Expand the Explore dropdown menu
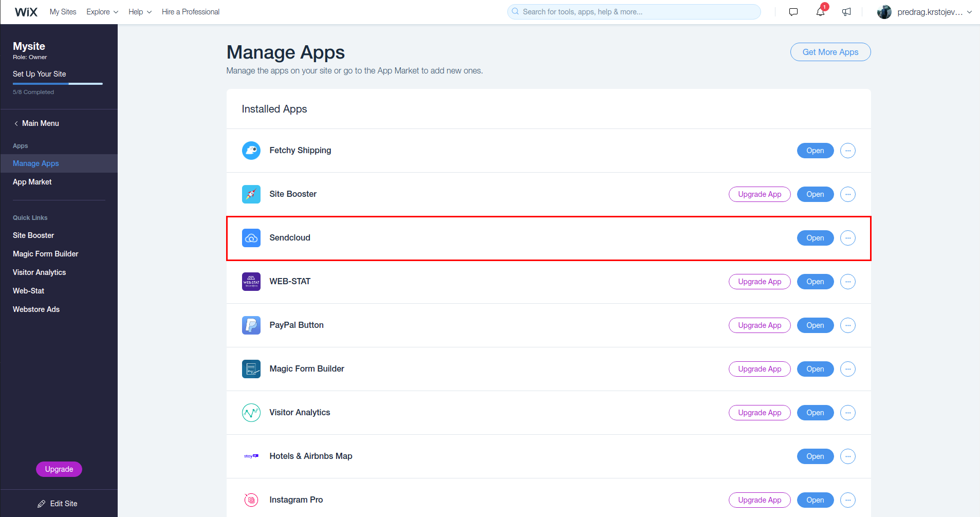This screenshot has height=517, width=980. click(102, 12)
